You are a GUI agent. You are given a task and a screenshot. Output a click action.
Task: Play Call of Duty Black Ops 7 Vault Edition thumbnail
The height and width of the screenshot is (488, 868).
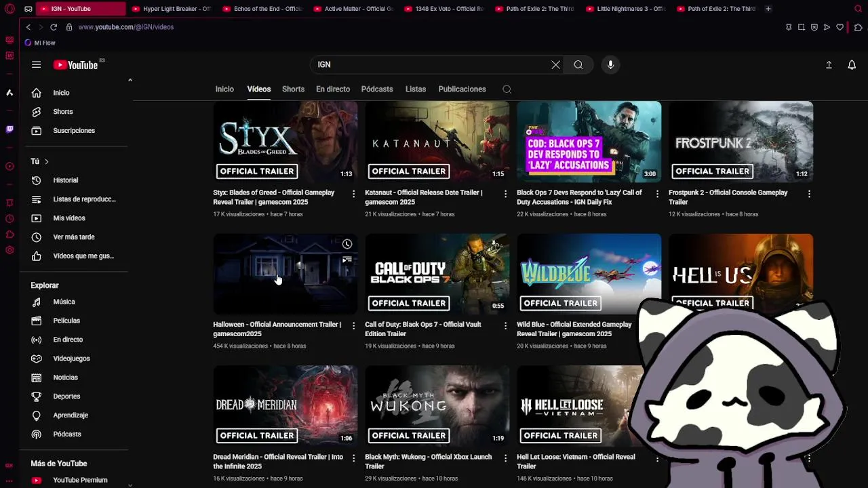(x=437, y=274)
